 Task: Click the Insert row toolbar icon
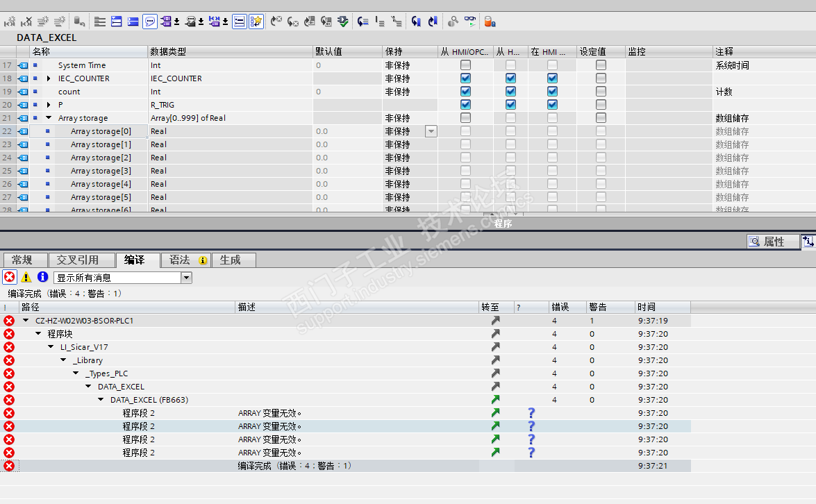[43, 22]
